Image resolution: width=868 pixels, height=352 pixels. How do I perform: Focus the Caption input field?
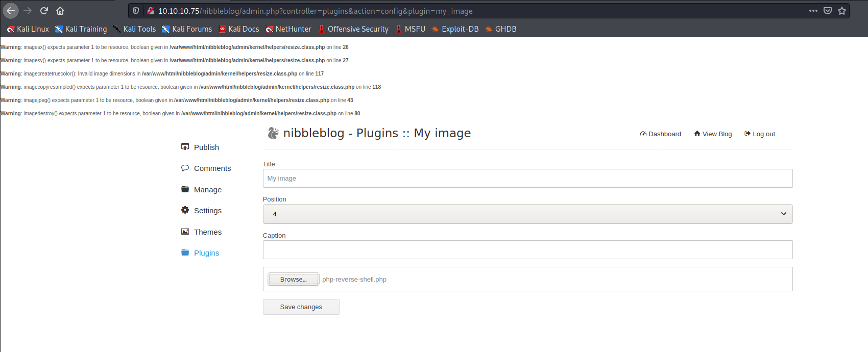(527, 250)
